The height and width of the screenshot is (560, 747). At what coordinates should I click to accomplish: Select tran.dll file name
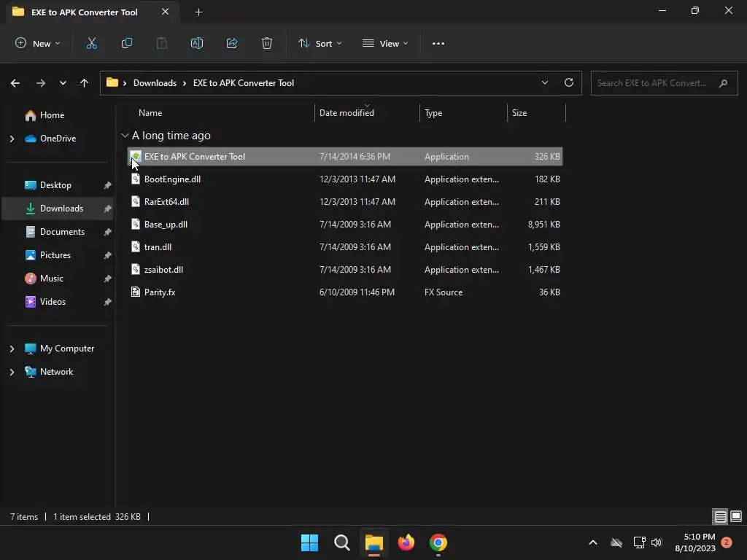[158, 247]
